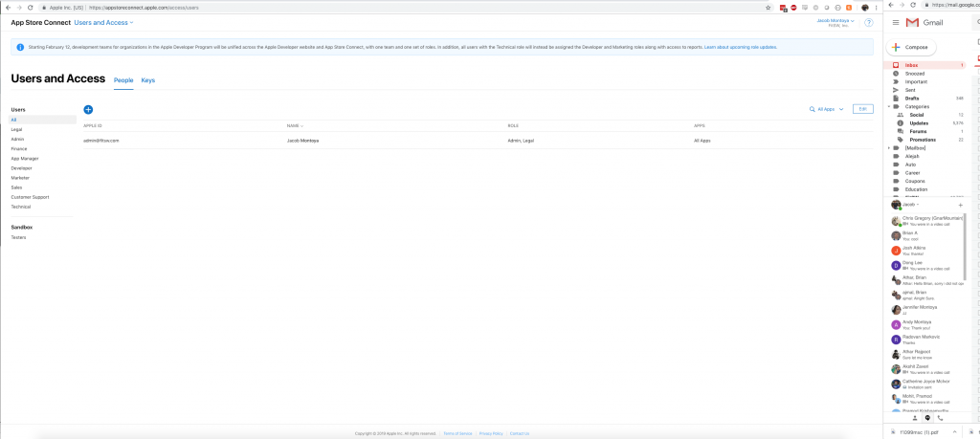Open chat with Jennifer Montoya
The height and width of the screenshot is (439, 980).
[x=926, y=310]
